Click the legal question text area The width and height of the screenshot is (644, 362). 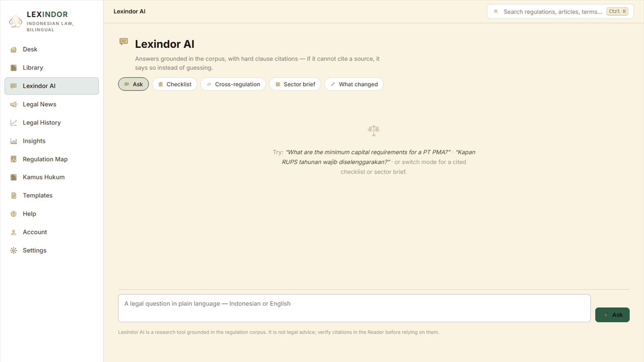coord(354,308)
